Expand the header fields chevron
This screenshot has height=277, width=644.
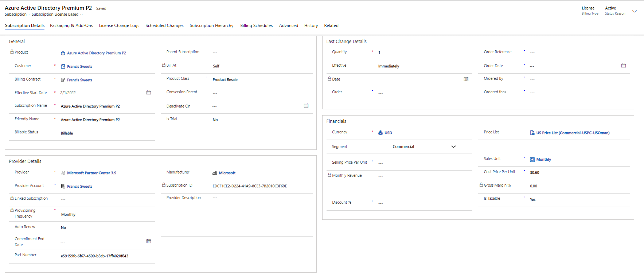[x=635, y=11]
